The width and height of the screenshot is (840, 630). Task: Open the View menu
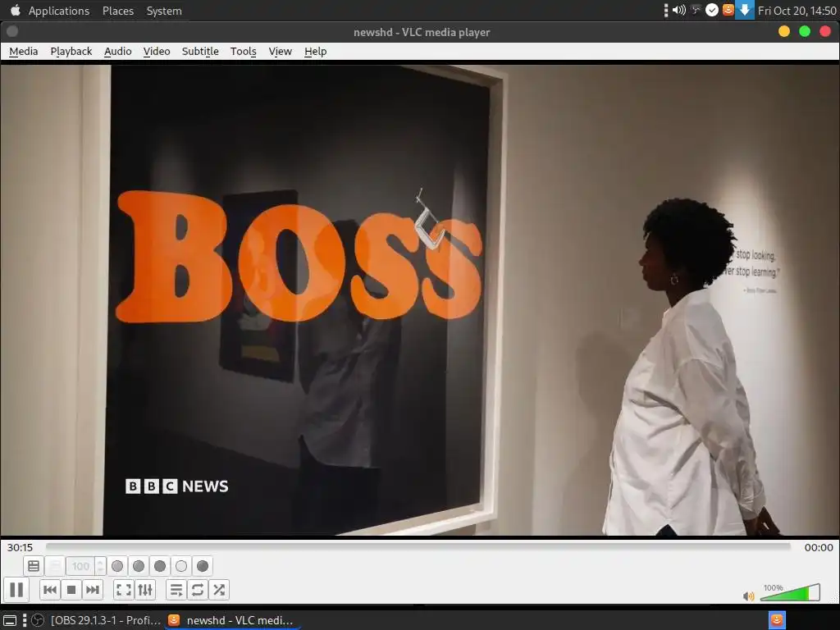tap(281, 52)
